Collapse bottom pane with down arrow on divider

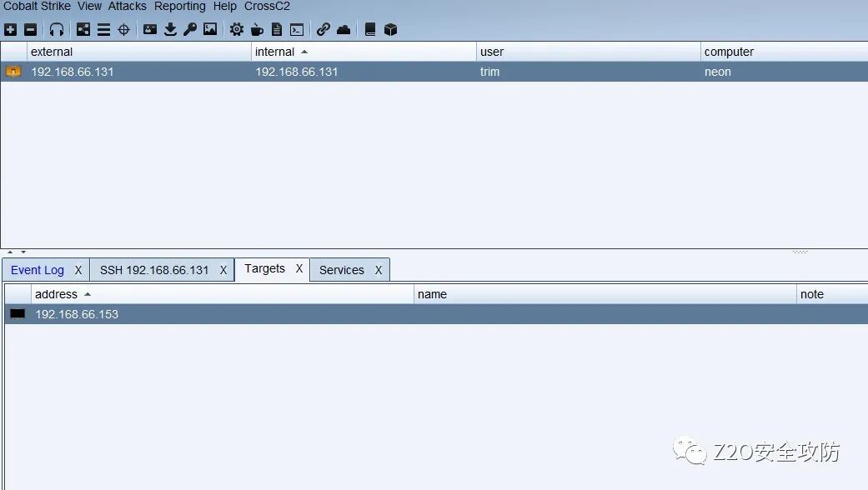[23, 252]
